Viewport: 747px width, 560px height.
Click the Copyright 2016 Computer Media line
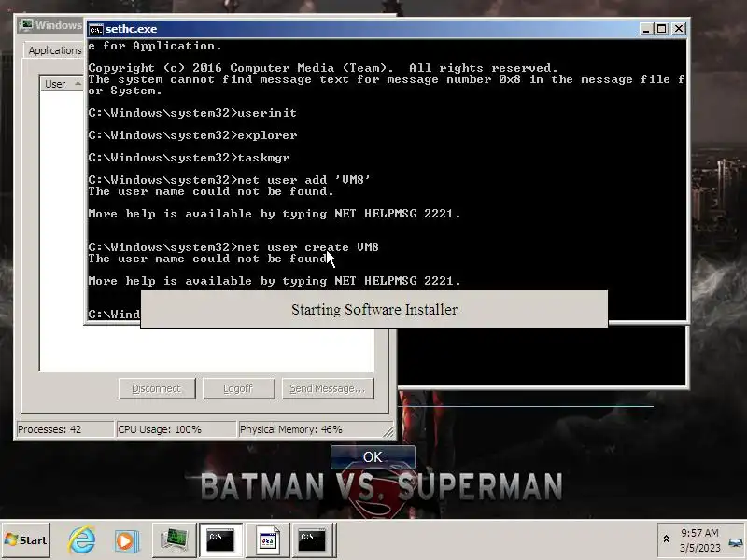(323, 68)
